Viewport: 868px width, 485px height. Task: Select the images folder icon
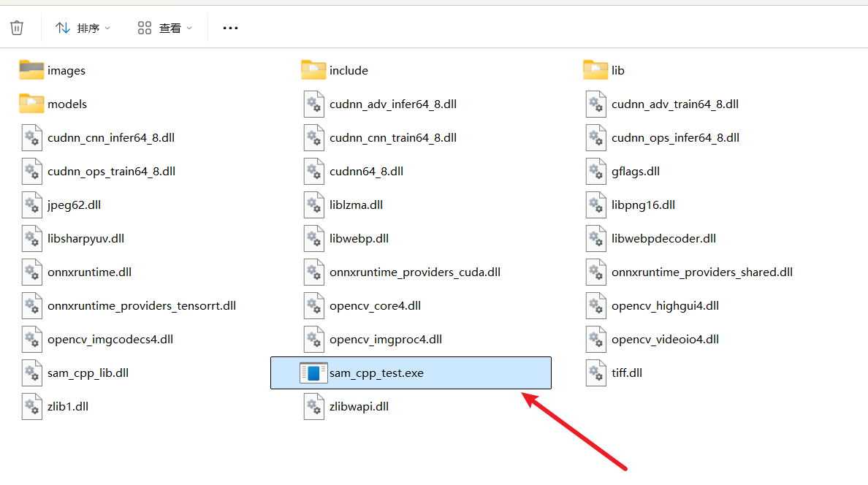[x=31, y=70]
